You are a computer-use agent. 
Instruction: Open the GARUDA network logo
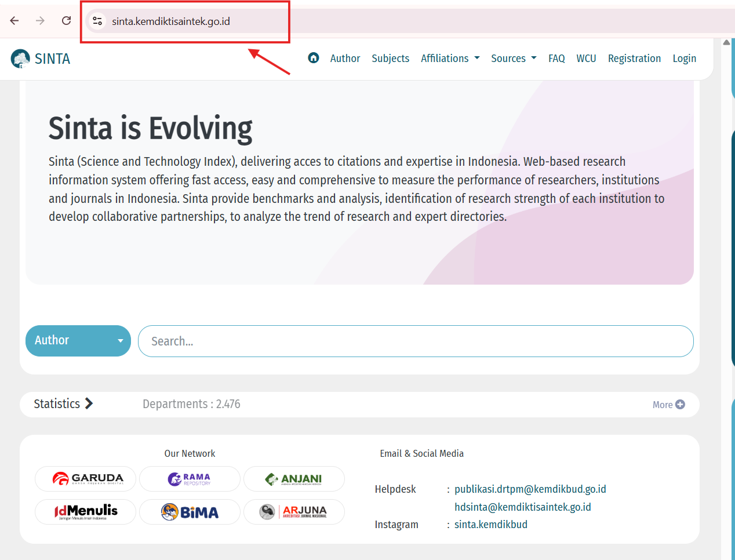(x=86, y=479)
